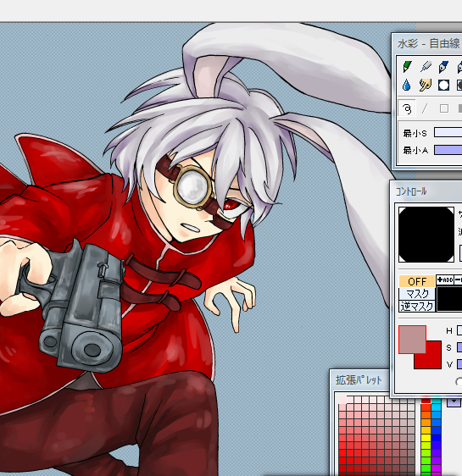Image resolution: width=462 pixels, height=476 pixels.
Task: Pick the water drop blur tool
Action: click(407, 86)
